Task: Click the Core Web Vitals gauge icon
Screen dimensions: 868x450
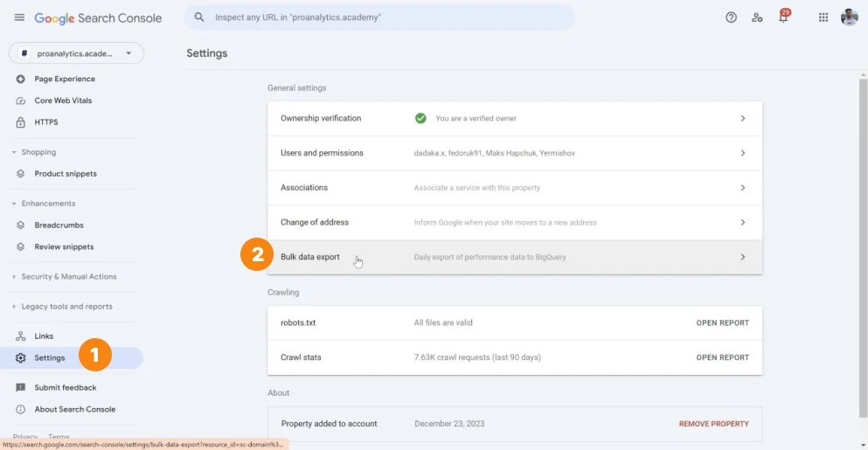Action: (20, 100)
